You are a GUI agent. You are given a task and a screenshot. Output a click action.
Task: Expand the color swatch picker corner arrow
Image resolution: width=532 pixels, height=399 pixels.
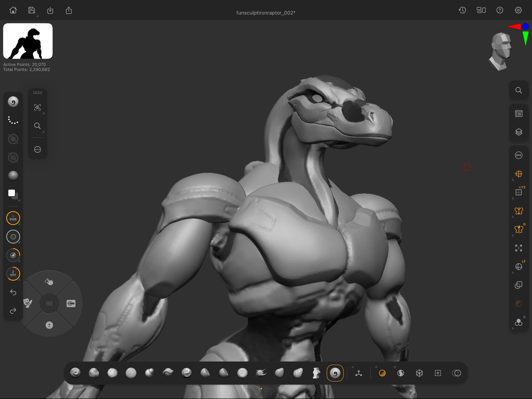pyautogui.click(x=19, y=200)
